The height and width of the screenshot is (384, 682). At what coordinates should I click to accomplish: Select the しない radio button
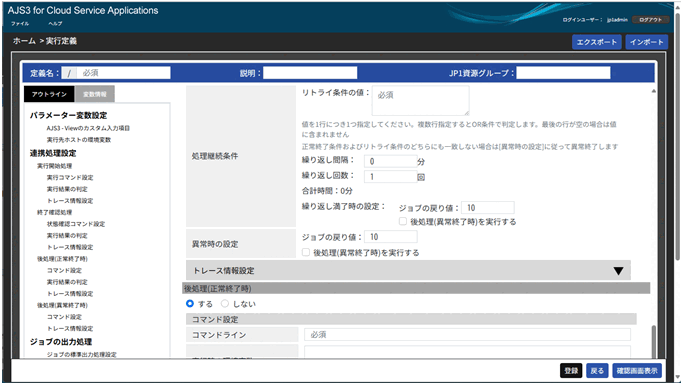point(224,304)
